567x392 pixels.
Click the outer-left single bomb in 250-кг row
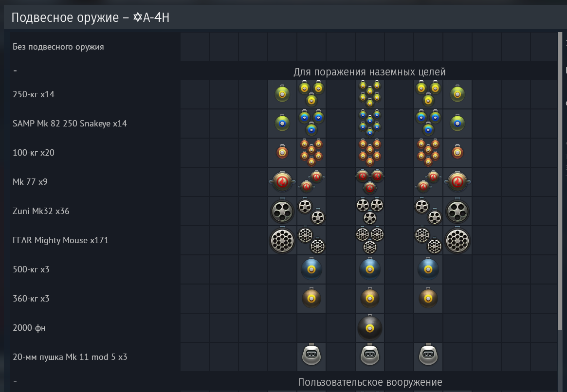[x=282, y=93]
